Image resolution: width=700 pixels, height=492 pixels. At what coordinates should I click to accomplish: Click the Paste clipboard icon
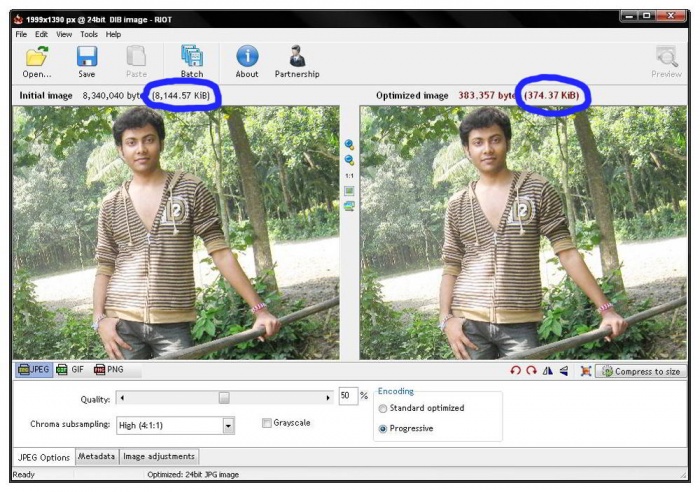136,57
